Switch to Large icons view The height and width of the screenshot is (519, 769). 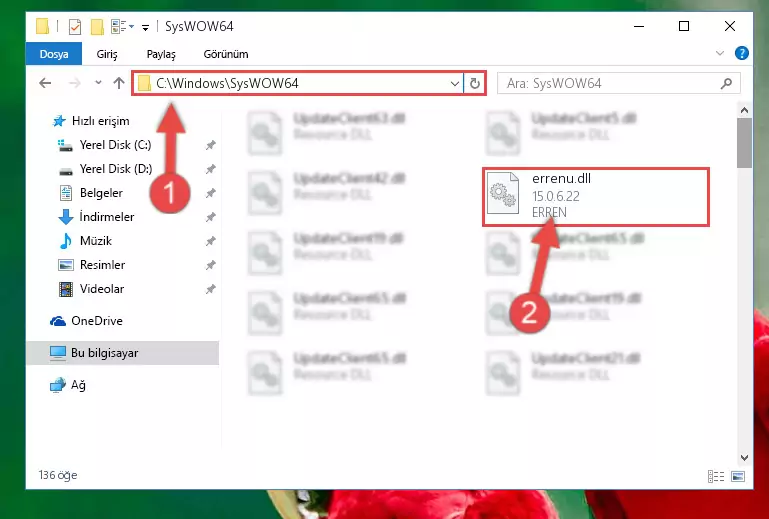pyautogui.click(x=738, y=476)
